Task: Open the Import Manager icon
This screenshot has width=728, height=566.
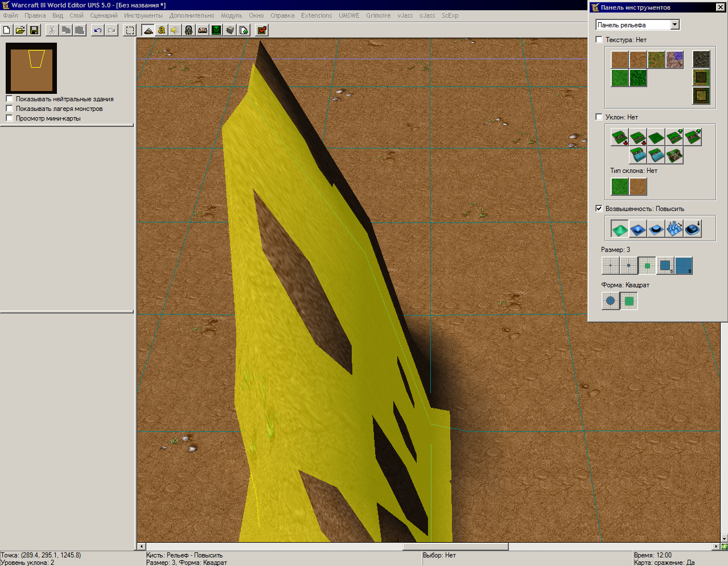Action: (x=244, y=30)
